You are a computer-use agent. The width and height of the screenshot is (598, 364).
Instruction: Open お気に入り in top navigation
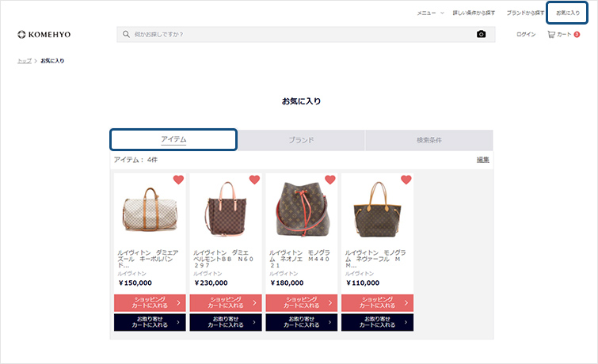pos(567,13)
